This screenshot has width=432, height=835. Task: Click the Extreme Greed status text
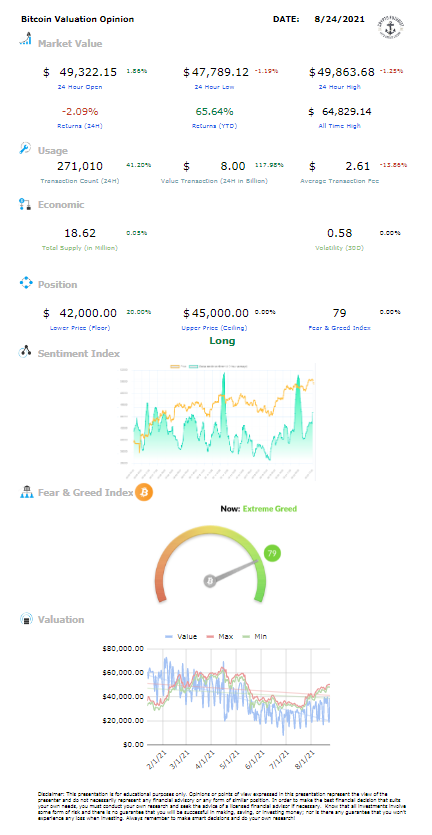pos(270,509)
